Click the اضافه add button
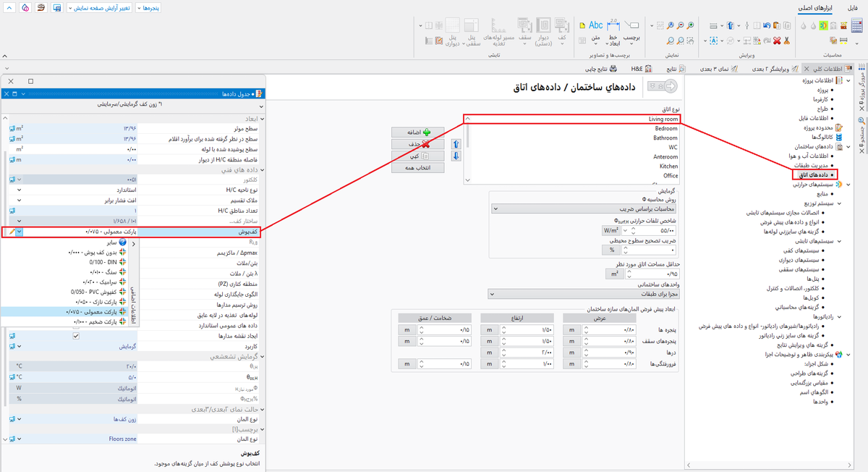 [417, 132]
